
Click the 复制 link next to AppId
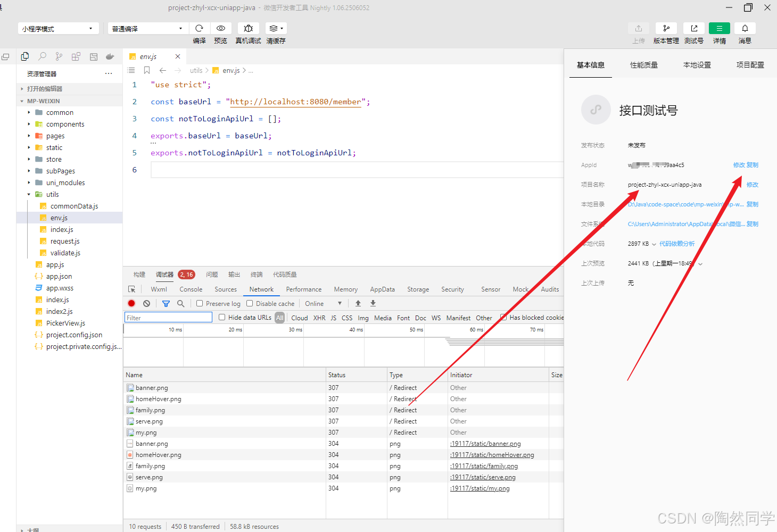click(x=752, y=165)
